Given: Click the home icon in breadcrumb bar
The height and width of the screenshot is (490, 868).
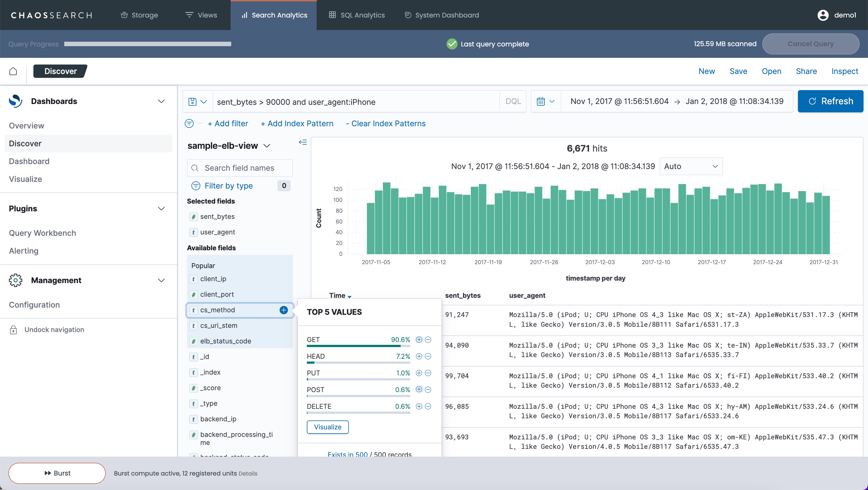Looking at the screenshot, I should [13, 71].
